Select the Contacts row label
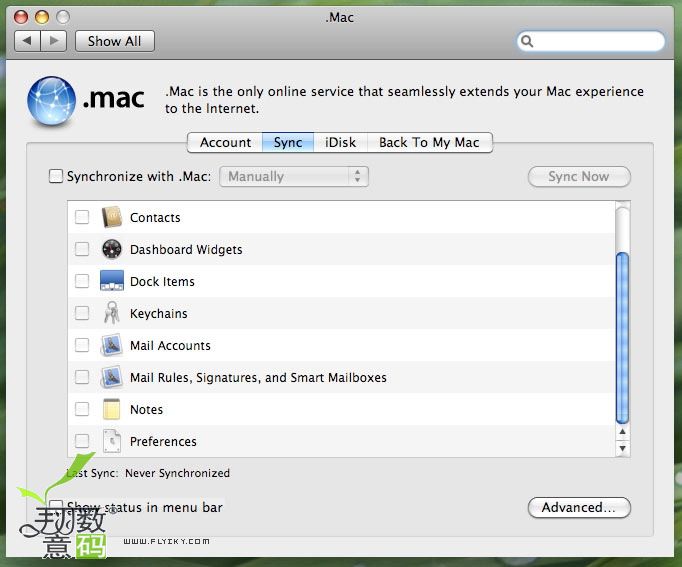Screen dimensions: 682x567 click(155, 217)
